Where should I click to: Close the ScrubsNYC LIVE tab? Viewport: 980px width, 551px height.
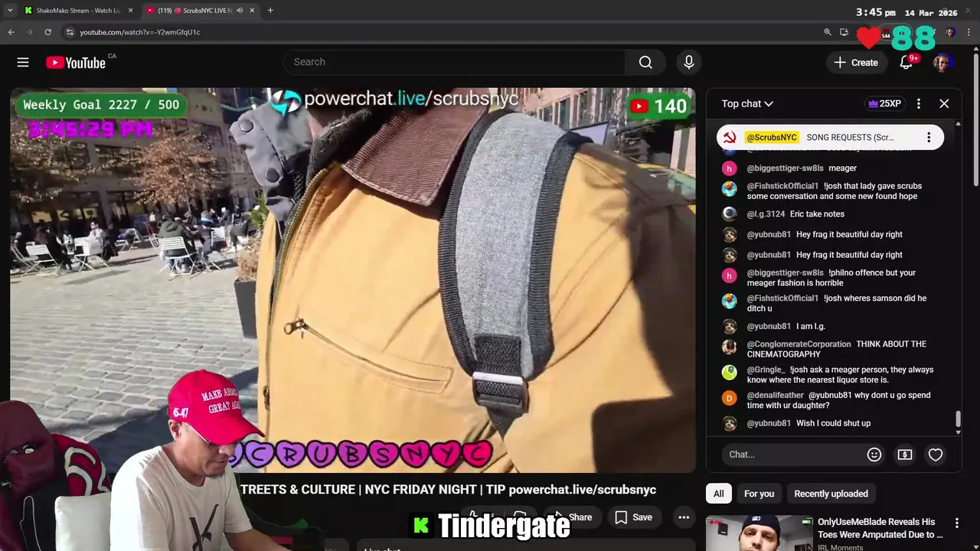click(252, 11)
